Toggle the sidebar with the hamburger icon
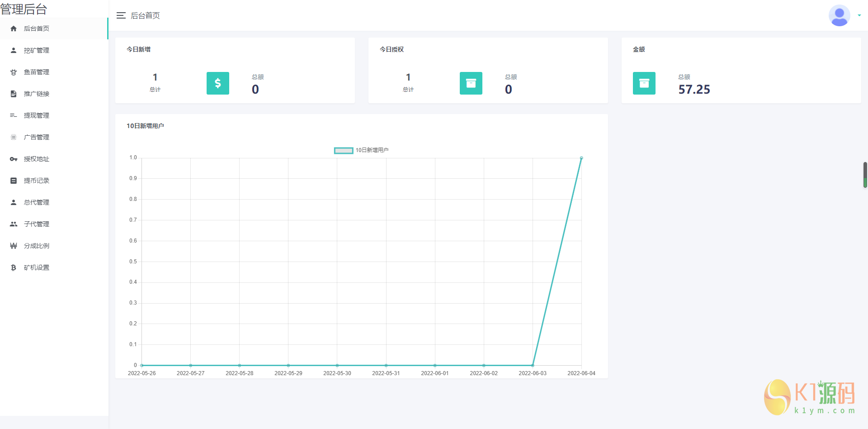Viewport: 868px width, 429px height. [121, 15]
